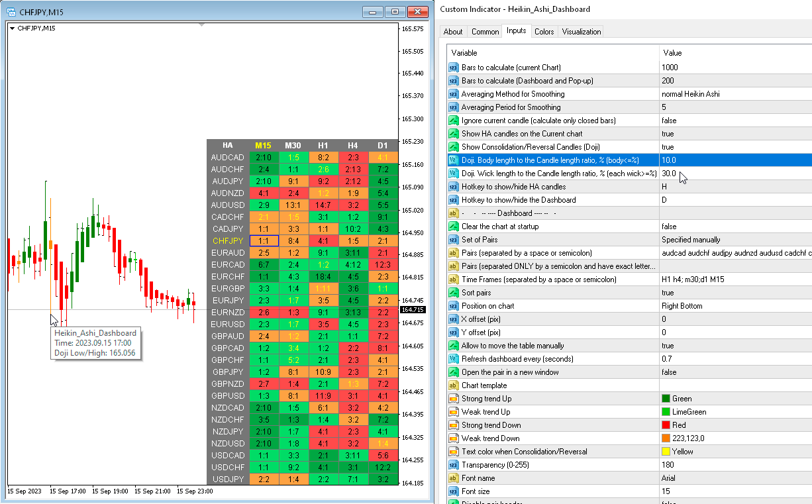The width and height of the screenshot is (812, 504).
Task: Click the Doji Wick length value 30.0
Action: tap(669, 174)
